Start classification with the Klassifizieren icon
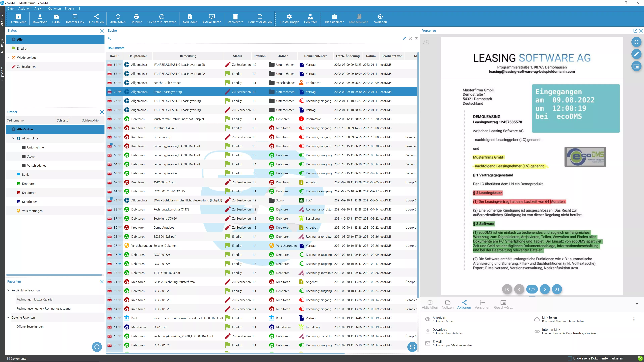 [334, 19]
